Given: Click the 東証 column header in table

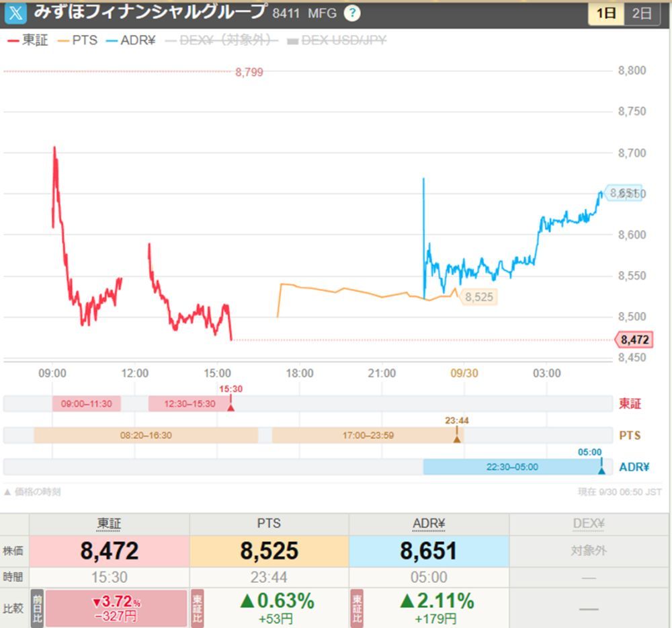Looking at the screenshot, I should [109, 524].
